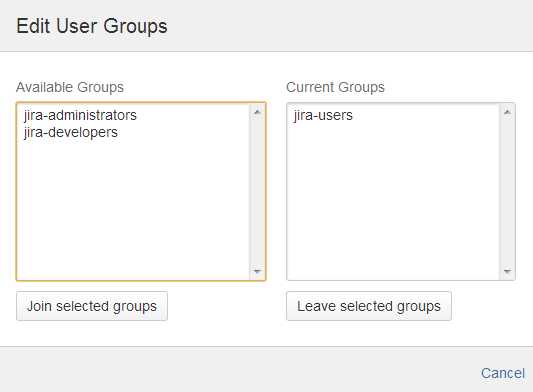
Task: Select jira-users in Current Groups
Action: (323, 115)
